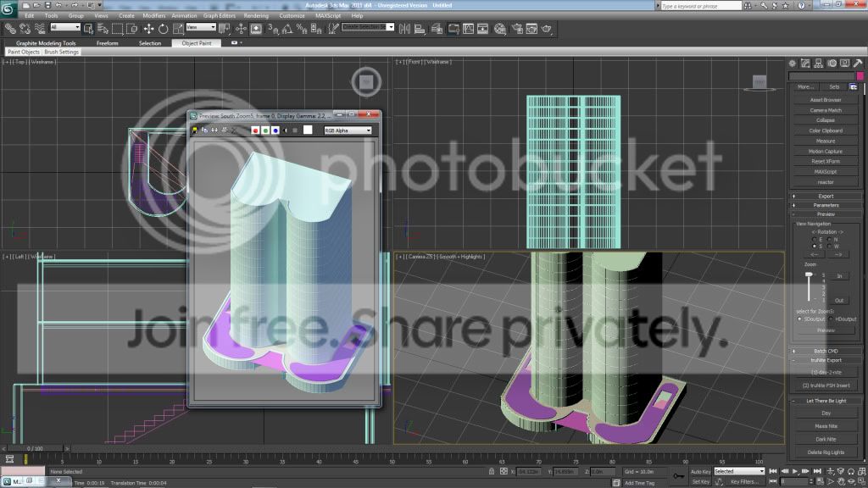The width and height of the screenshot is (868, 488).
Task: Select the SDoutput radio option
Action: point(799,319)
